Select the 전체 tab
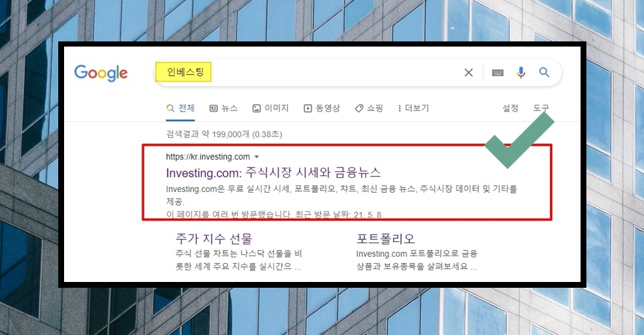This screenshot has width=644, height=335. pyautogui.click(x=181, y=109)
